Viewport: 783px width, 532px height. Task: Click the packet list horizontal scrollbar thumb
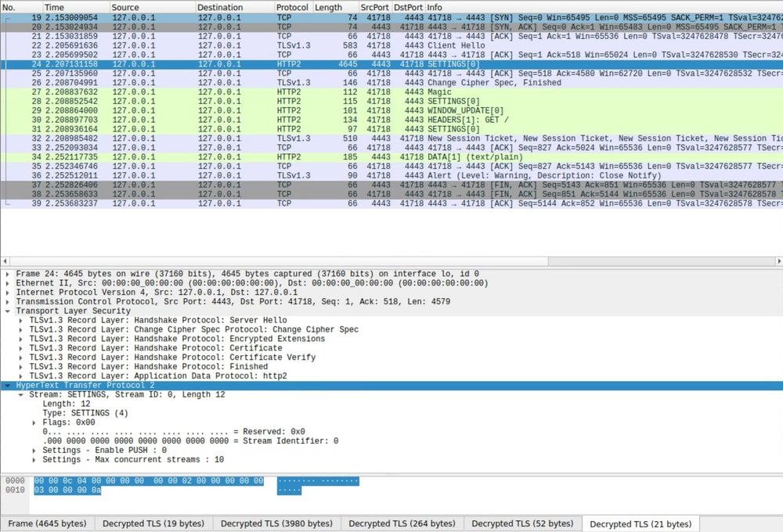[279, 261]
